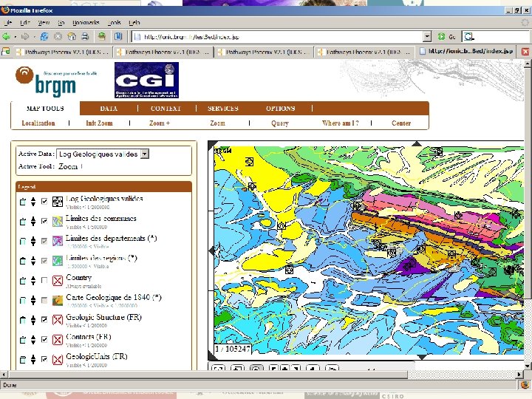Close current tab with red X button
The image size is (532, 399).
click(x=525, y=52)
